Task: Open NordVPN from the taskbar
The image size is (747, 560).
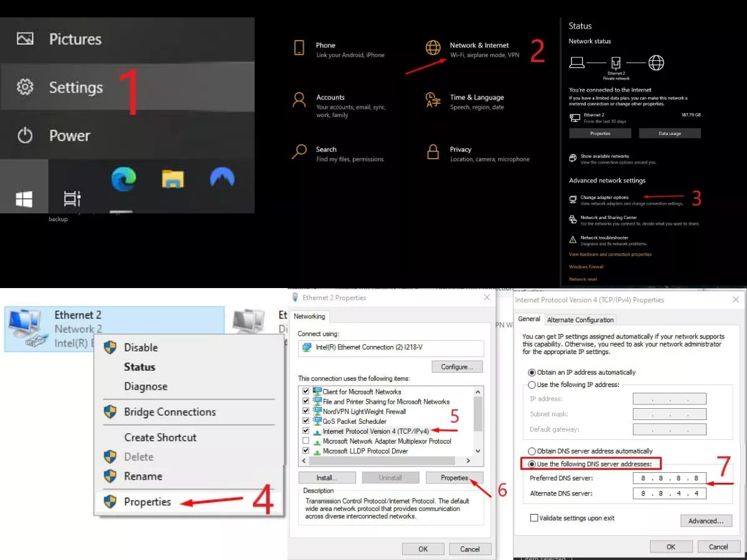Action: click(222, 178)
